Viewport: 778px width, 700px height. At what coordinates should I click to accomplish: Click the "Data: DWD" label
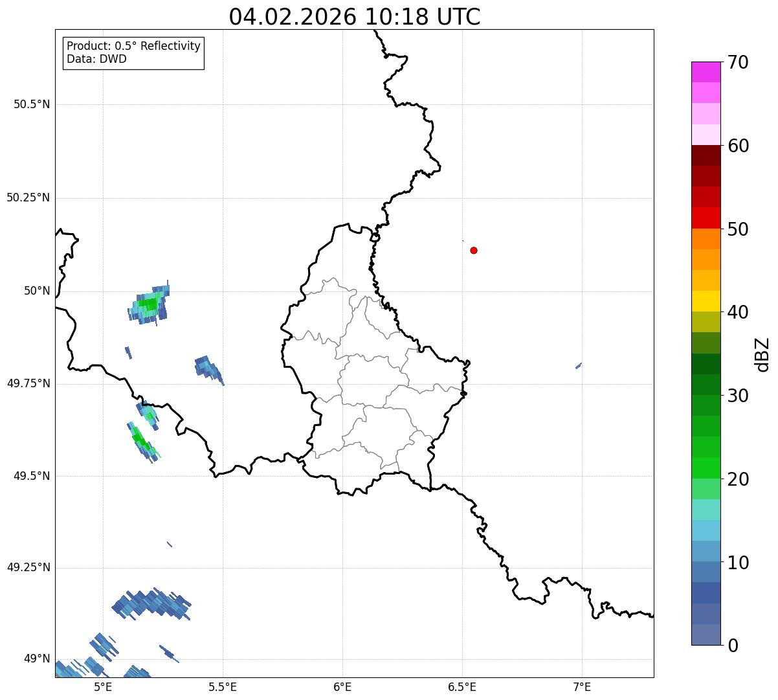point(96,60)
